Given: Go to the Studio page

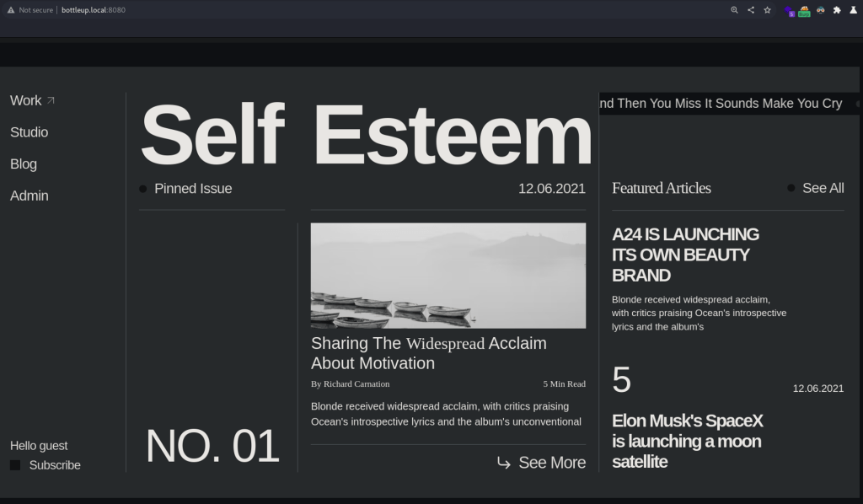Looking at the screenshot, I should click(29, 132).
